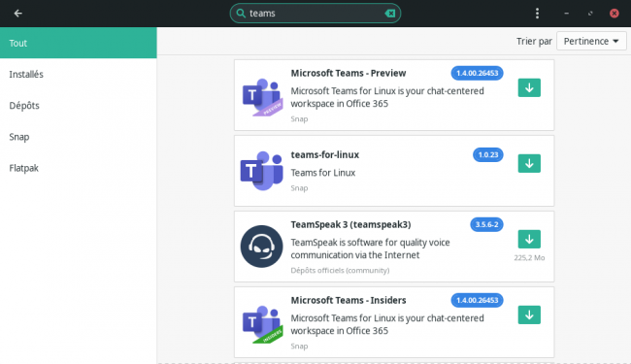
Task: Click version badge 1.4.00.26453 of Teams Preview
Action: 477,73
